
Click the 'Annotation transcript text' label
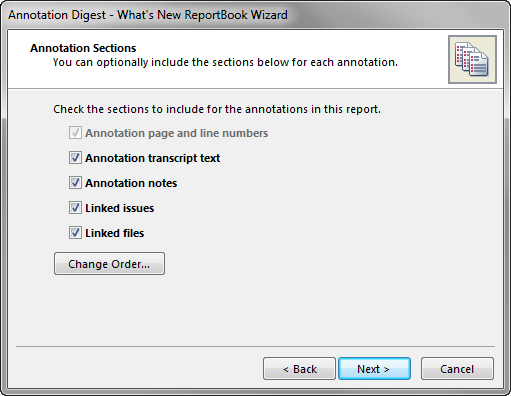click(x=153, y=158)
